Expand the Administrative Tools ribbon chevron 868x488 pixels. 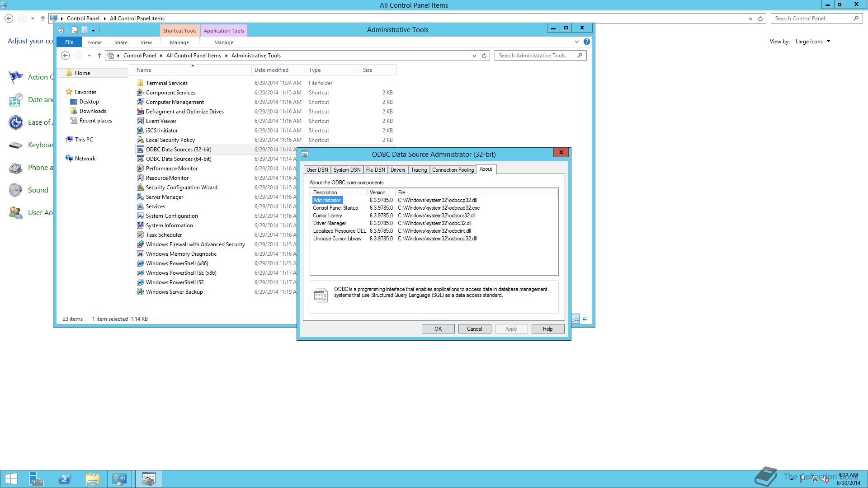coord(576,42)
